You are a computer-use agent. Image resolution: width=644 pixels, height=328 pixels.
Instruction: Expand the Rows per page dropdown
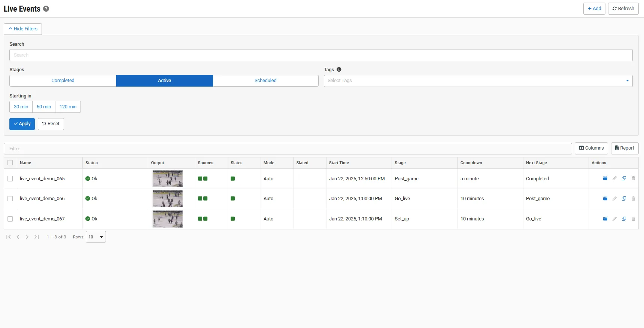[96, 237]
